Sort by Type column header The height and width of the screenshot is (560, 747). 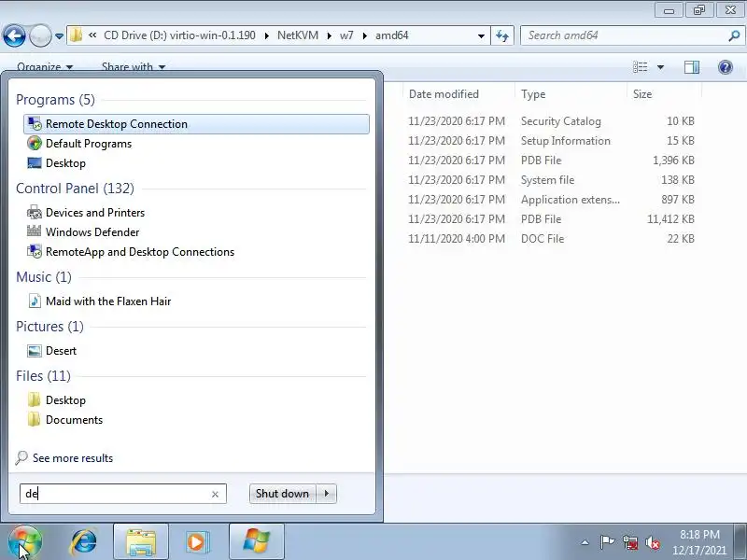point(571,94)
